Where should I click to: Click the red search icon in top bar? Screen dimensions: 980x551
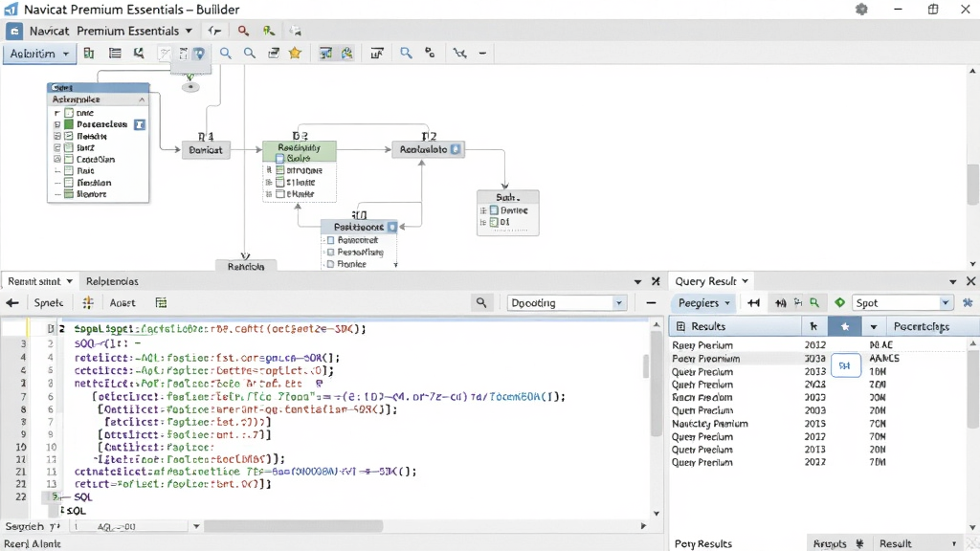point(243,31)
